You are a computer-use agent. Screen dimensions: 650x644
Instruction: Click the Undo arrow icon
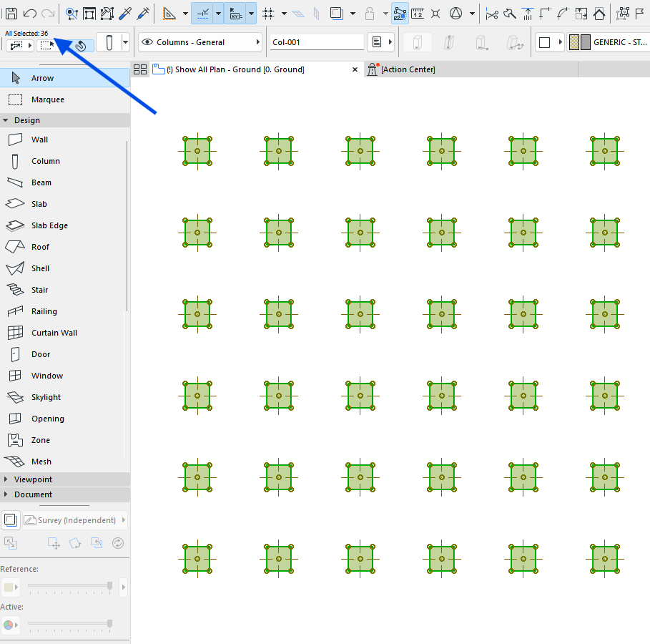pos(30,13)
